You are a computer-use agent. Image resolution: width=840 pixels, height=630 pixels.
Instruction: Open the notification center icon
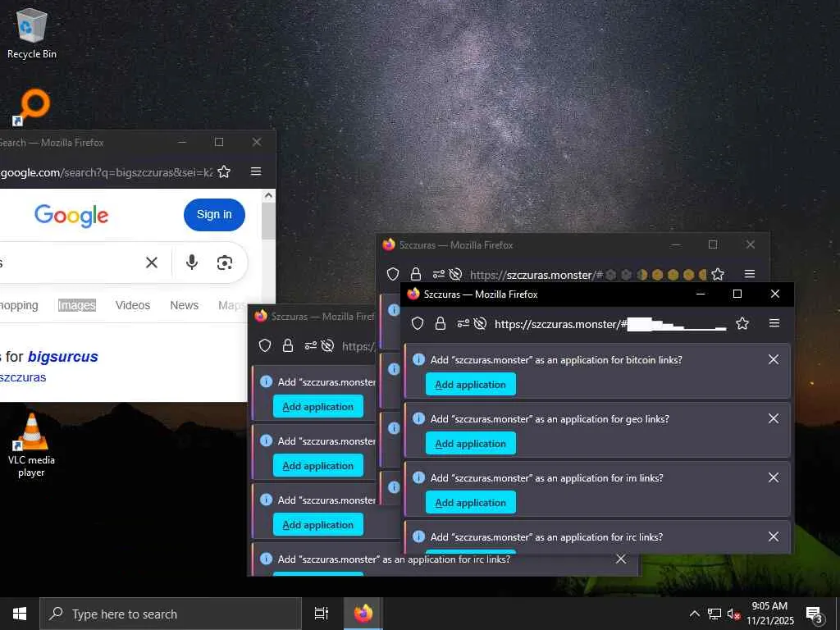point(815,614)
